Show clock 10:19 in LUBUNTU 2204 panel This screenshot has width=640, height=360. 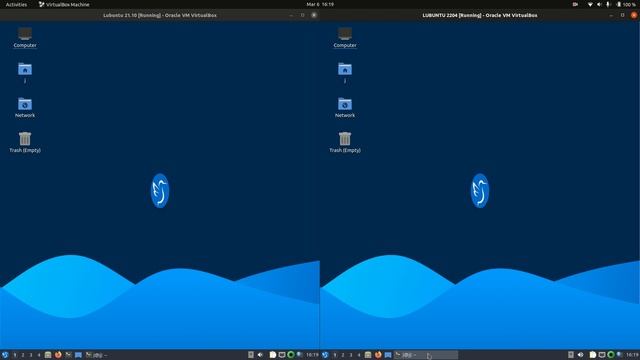[x=633, y=355]
